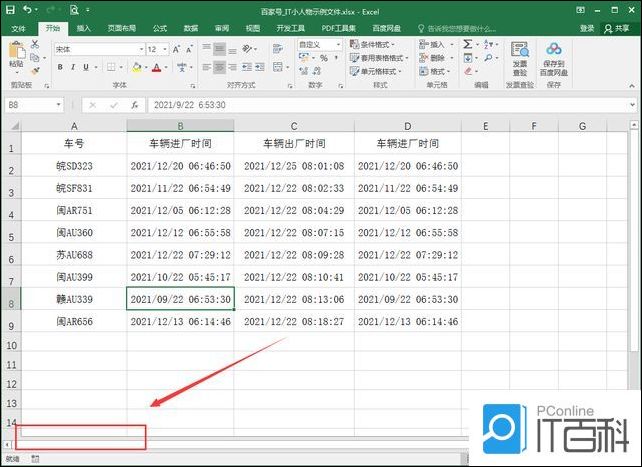Collapse the ribbon with the caret
Image resolution: width=642 pixels, height=467 pixels.
632,86
